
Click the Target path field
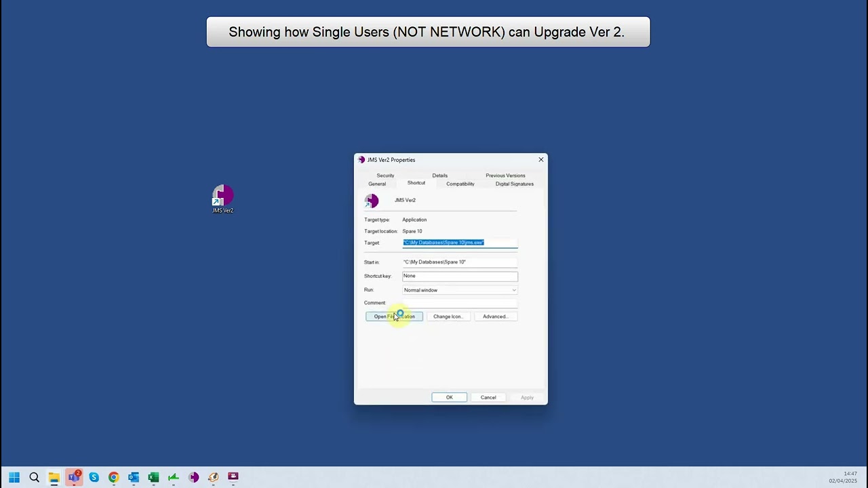tap(460, 243)
